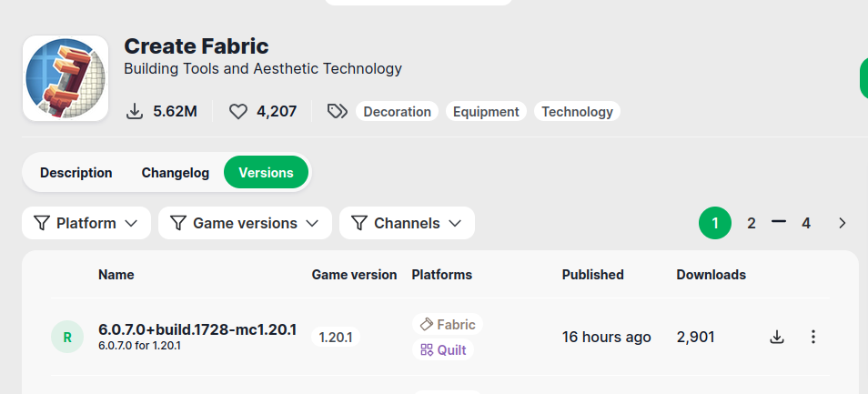868x394 pixels.
Task: Click the 4,207 followers count
Action: pyautogui.click(x=277, y=112)
